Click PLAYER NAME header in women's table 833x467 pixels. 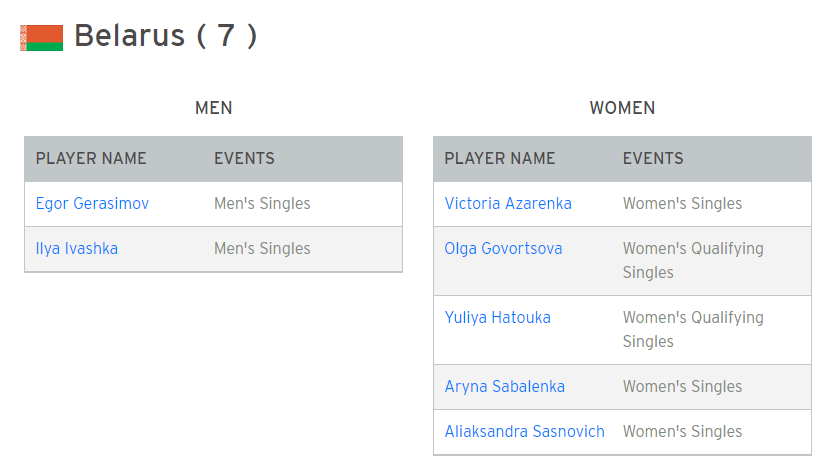point(499,158)
